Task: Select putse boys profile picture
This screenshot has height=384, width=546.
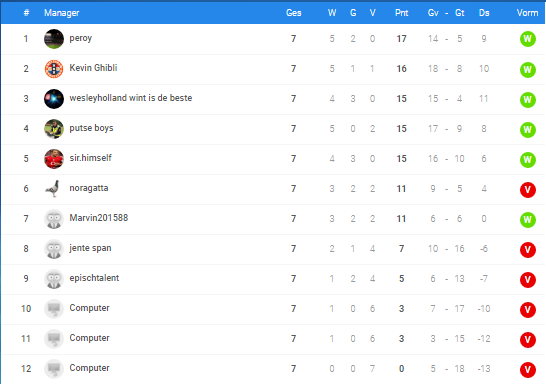Action: tap(54, 128)
